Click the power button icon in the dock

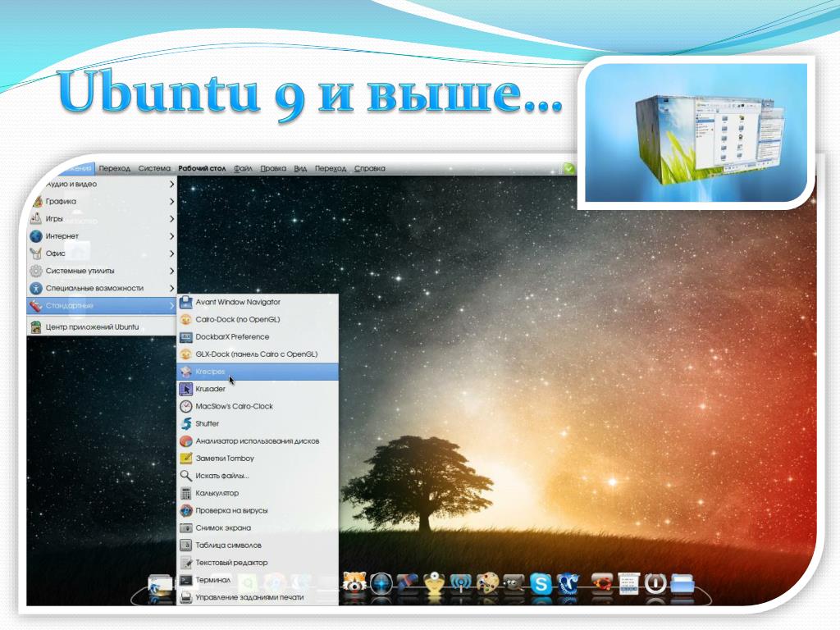[x=655, y=583]
